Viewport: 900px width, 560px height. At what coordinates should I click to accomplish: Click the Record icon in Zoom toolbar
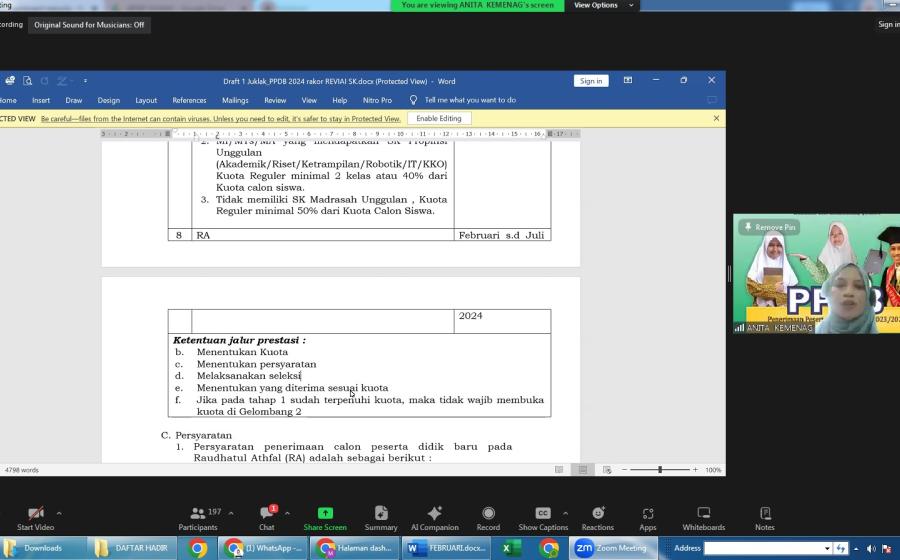pos(488,514)
